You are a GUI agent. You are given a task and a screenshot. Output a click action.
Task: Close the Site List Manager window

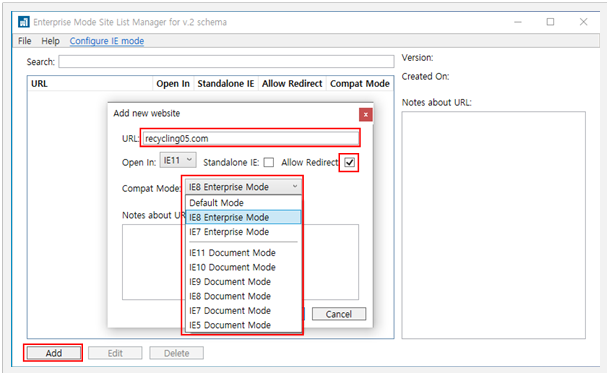pyautogui.click(x=583, y=22)
